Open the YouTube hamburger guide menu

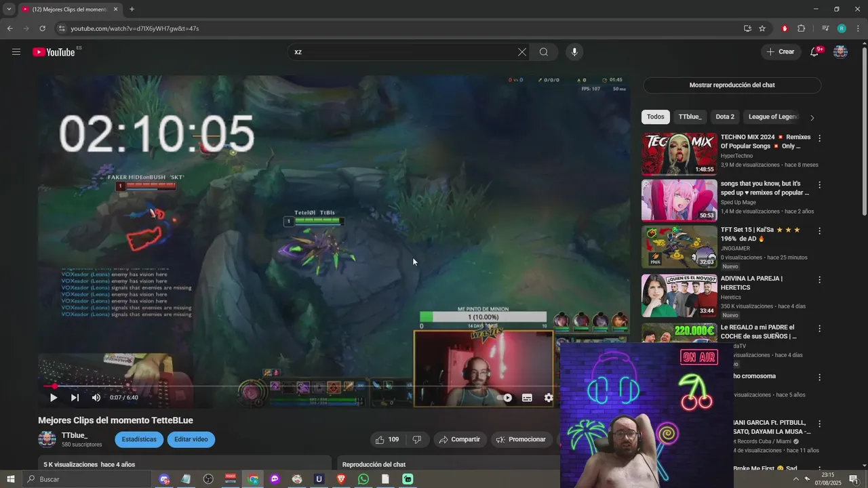coord(16,52)
